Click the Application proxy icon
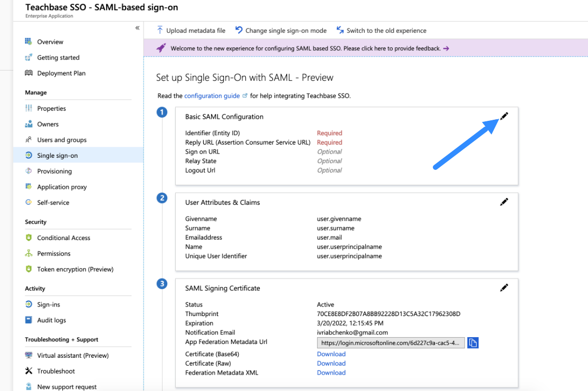Image resolution: width=588 pixels, height=391 pixels. [29, 186]
